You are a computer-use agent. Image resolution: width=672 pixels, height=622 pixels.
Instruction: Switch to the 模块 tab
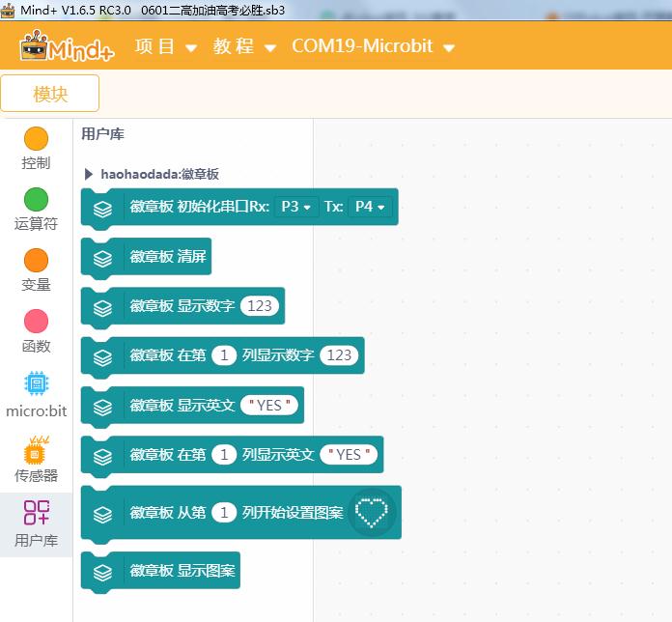(x=50, y=94)
